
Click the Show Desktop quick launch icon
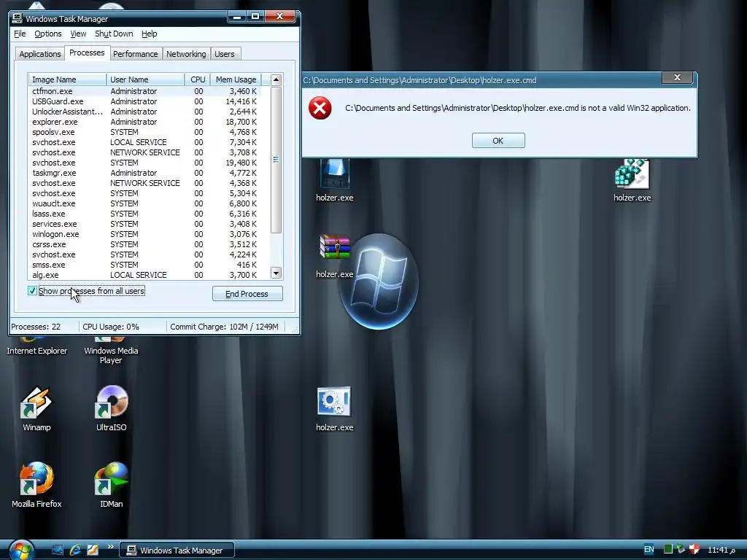[x=57, y=550]
